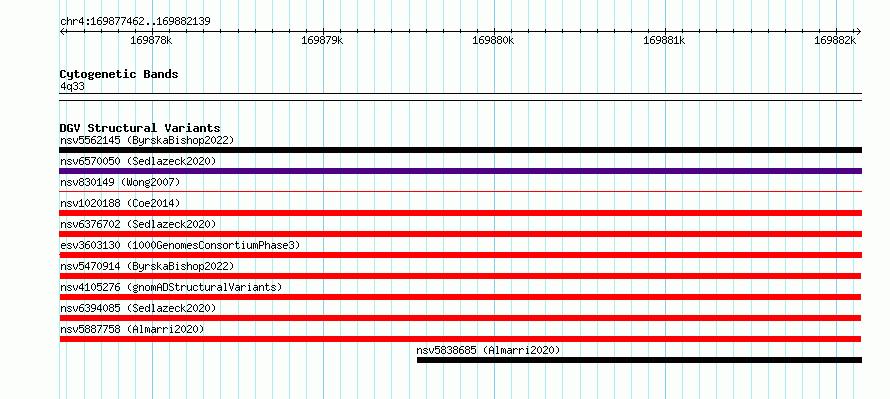Image resolution: width=890 pixels, height=399 pixels.
Task: Click the red nsv5470914 variant bar
Action: 460,276
